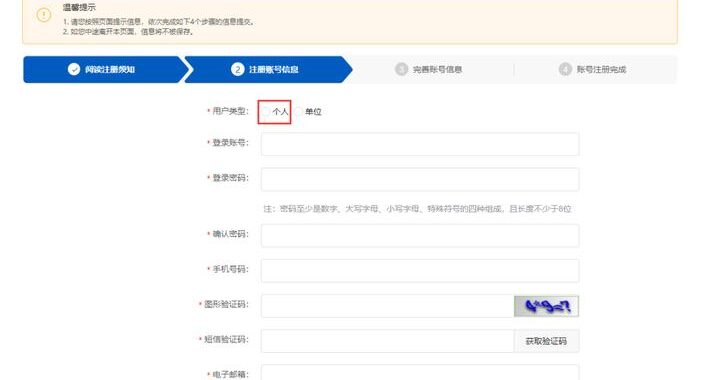This screenshot has height=380, width=701.
Task: Click the 短信验证码 input field
Action: tap(387, 341)
